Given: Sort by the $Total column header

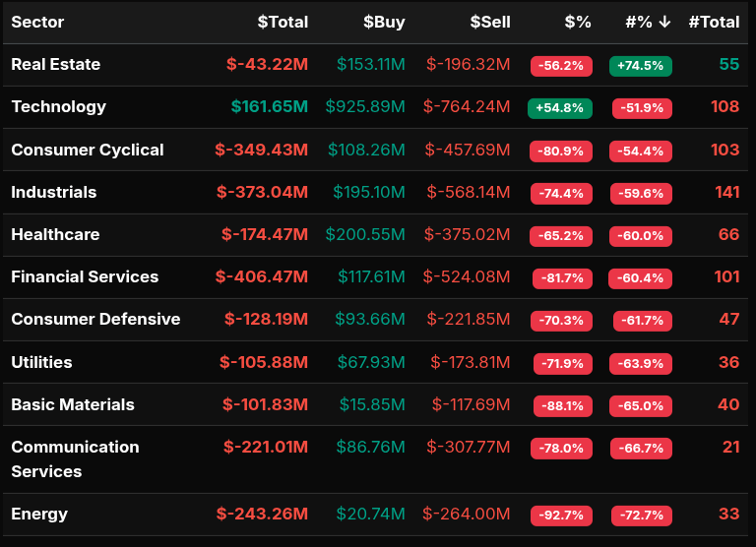Looking at the screenshot, I should click(283, 22).
